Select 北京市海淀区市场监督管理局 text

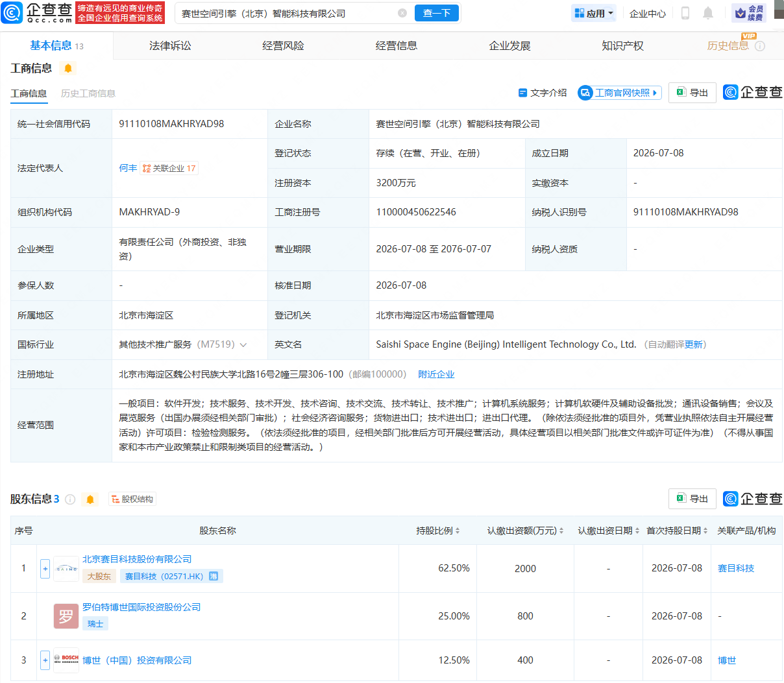click(x=435, y=315)
